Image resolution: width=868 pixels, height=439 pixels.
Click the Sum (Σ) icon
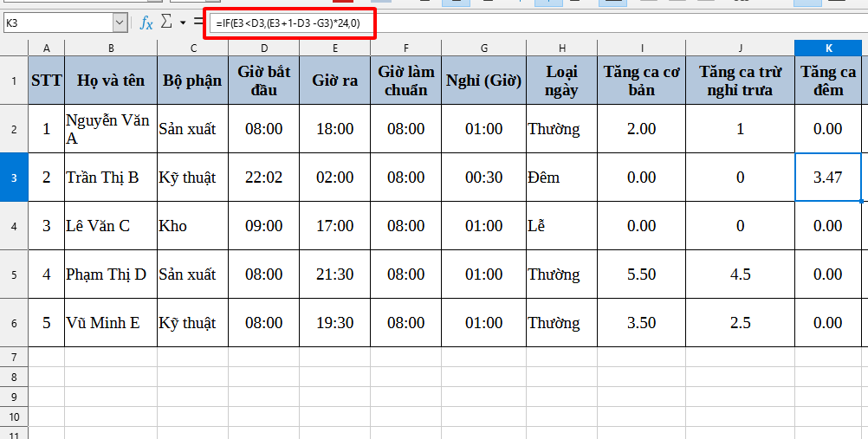tap(167, 22)
